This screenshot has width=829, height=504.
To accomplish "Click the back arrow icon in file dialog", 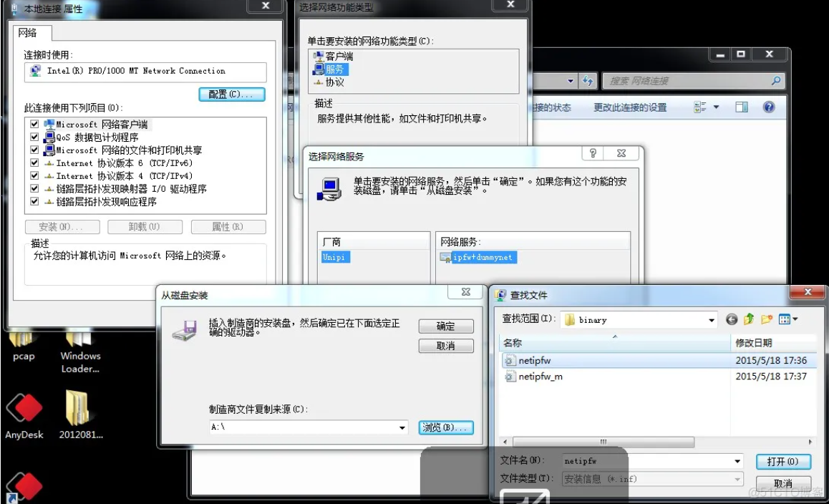I will coord(732,319).
